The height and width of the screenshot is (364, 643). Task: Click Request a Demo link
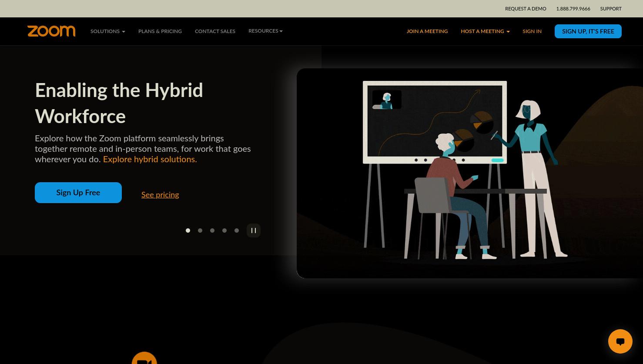[x=526, y=9]
